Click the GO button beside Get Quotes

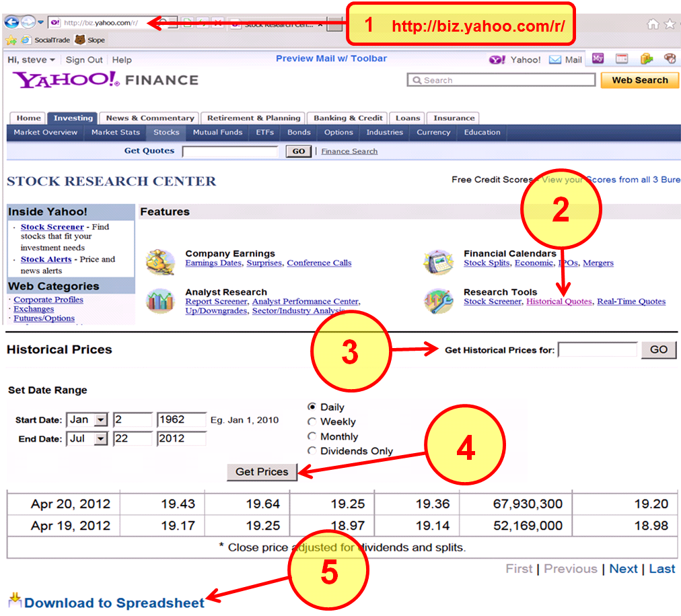(x=298, y=151)
